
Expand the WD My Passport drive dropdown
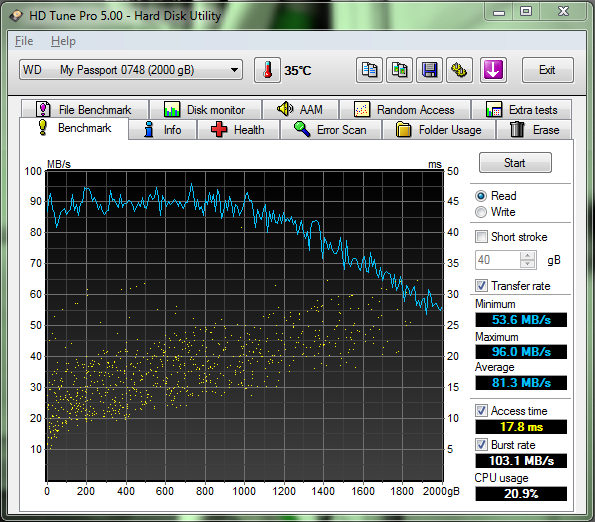click(x=131, y=70)
